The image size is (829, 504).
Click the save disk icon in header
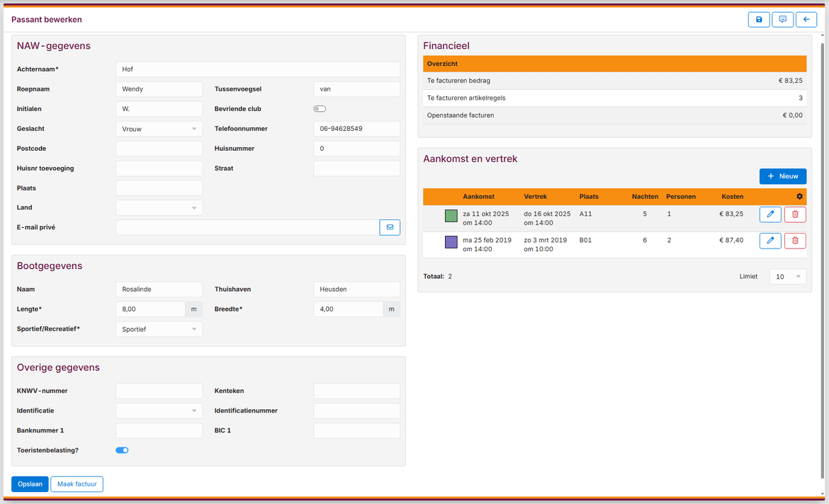(759, 20)
